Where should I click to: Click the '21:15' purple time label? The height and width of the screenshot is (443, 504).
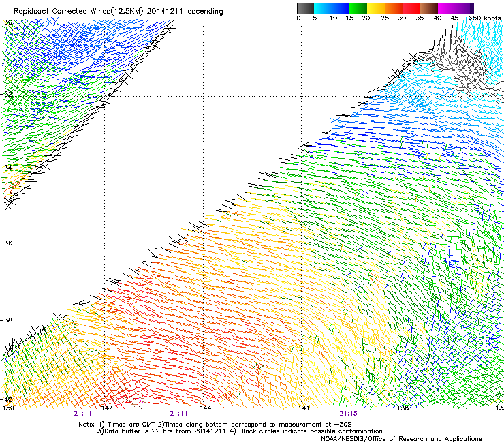click(348, 414)
